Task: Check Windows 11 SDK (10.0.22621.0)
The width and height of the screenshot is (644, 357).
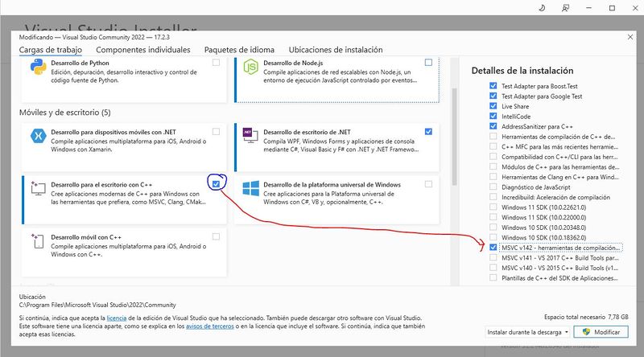Action: point(493,207)
